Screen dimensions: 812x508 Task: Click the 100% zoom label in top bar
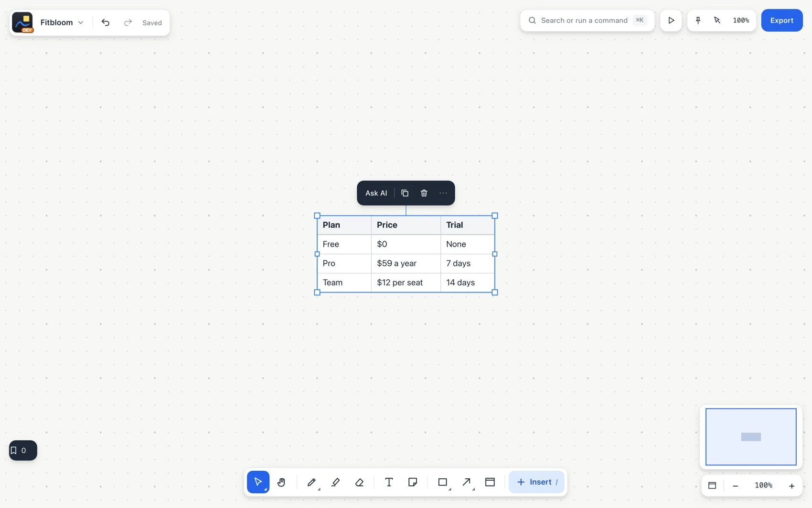[741, 21]
